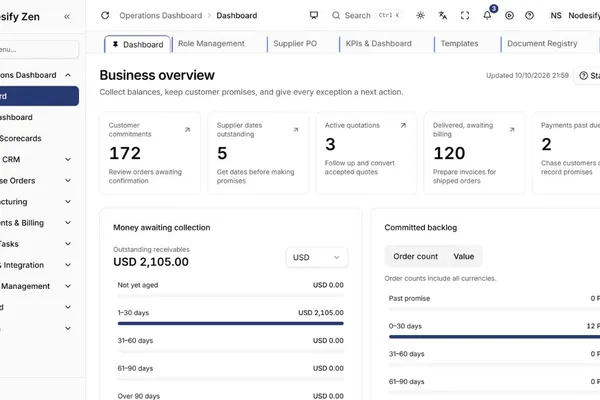600x400 pixels.
Task: Expand the Manufacturing sidebar section chevron
Action: [68, 201]
